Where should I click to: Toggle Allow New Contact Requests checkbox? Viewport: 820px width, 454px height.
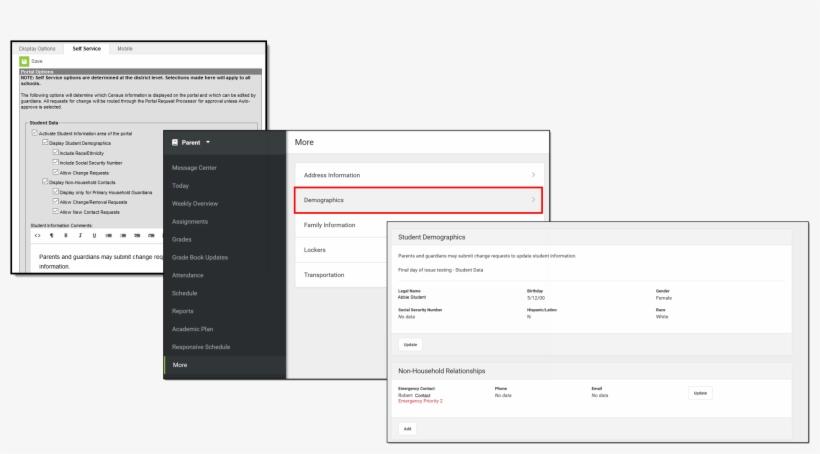(55, 211)
